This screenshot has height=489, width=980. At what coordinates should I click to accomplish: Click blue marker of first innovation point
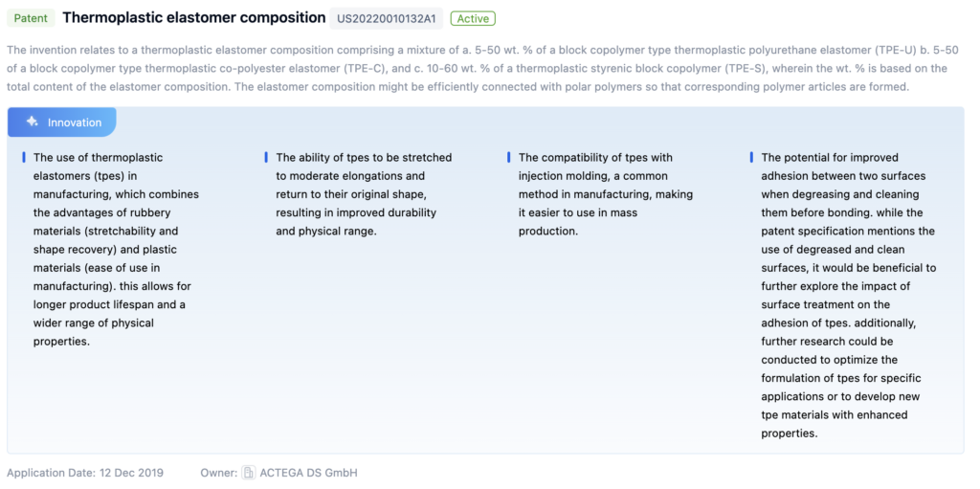click(x=24, y=157)
